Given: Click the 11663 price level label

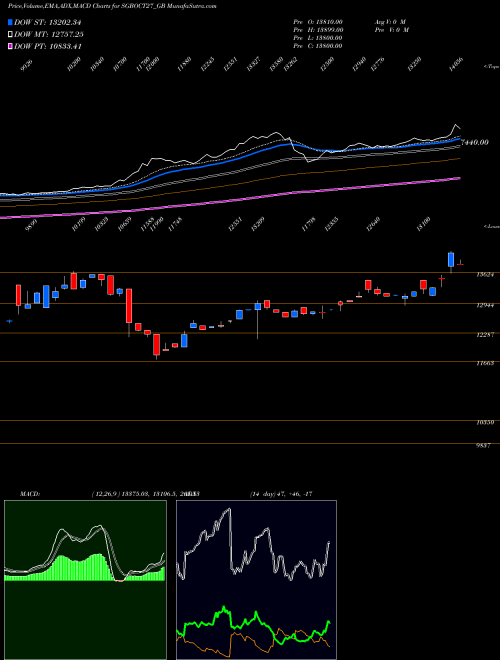Looking at the screenshot, I should (x=485, y=363).
